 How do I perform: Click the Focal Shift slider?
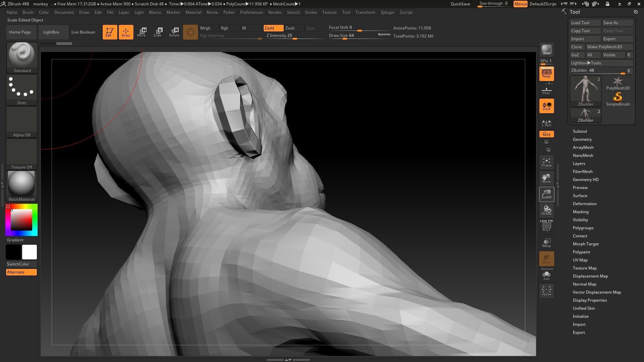[x=359, y=28]
